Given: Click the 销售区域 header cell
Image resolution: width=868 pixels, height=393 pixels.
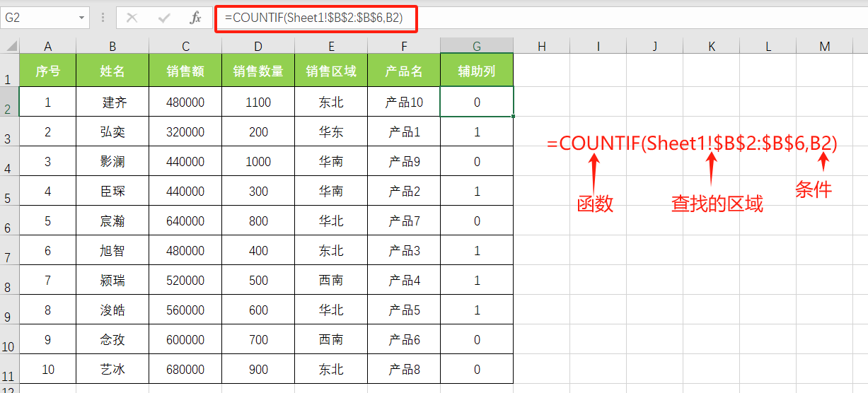Looking at the screenshot, I should [331, 71].
